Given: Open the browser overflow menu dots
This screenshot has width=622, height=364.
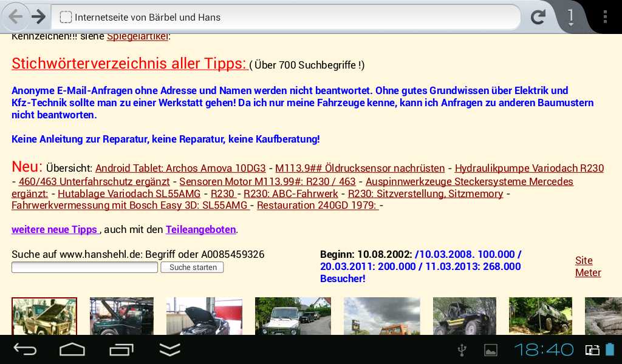Looking at the screenshot, I should [x=605, y=16].
